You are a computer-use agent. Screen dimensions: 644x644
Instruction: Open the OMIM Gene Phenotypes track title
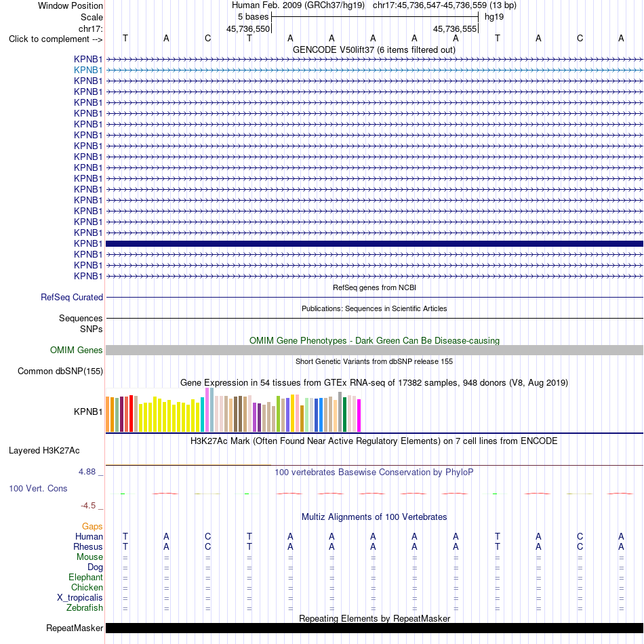[374, 340]
